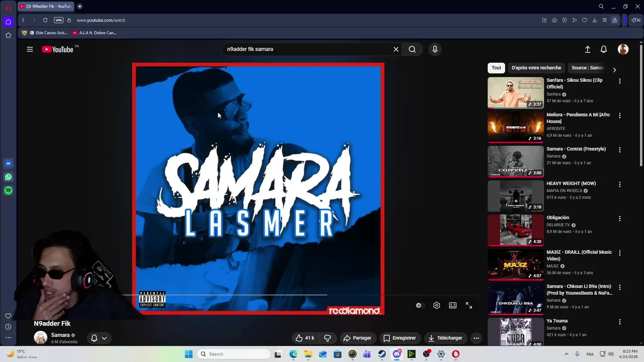Select the D'après votre recherche chip
This screenshot has height=362, width=644.
(x=536, y=68)
